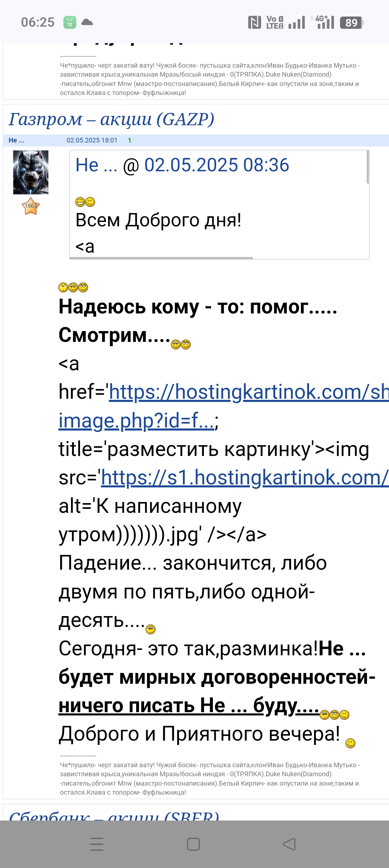Open the recent apps menu button
Image resolution: width=389 pixels, height=868 pixels.
pyautogui.click(x=97, y=844)
